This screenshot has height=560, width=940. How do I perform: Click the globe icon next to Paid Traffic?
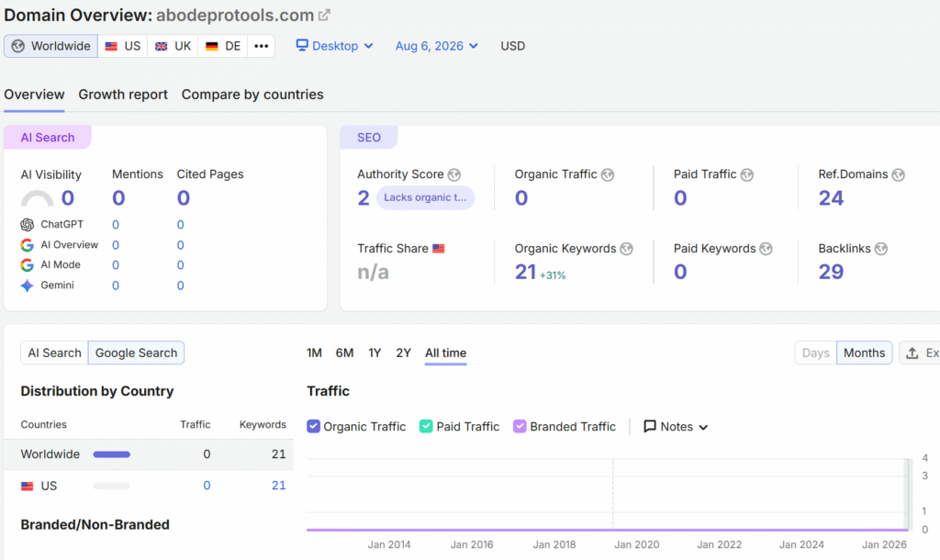click(x=747, y=175)
